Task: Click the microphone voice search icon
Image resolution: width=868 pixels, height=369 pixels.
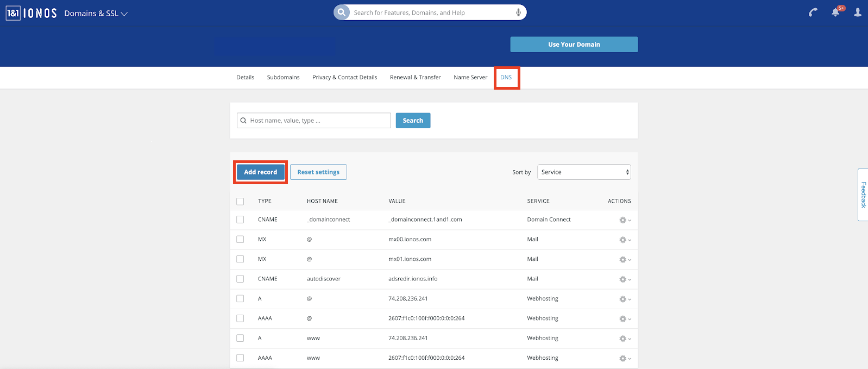Action: 518,12
